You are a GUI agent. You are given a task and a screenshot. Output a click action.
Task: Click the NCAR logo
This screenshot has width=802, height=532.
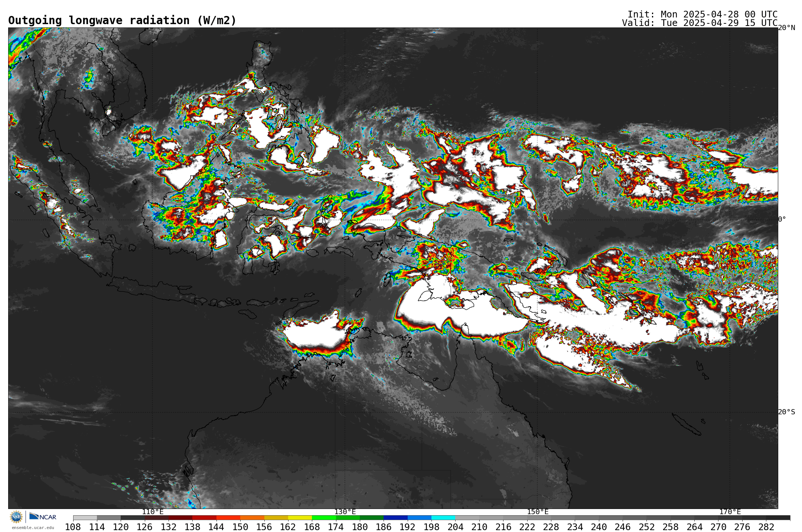coord(43,516)
